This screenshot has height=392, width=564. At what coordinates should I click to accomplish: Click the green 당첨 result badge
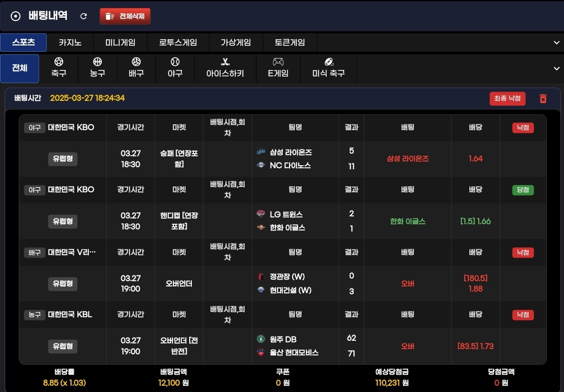523,190
